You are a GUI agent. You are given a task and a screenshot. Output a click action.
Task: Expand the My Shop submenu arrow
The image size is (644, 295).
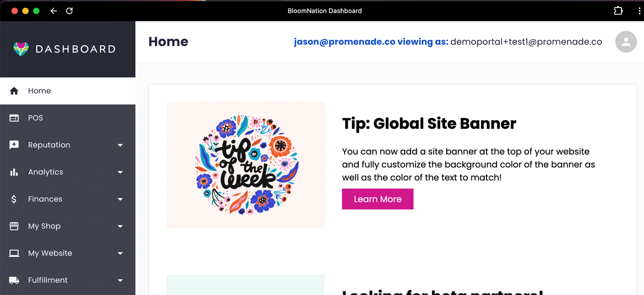[120, 227]
